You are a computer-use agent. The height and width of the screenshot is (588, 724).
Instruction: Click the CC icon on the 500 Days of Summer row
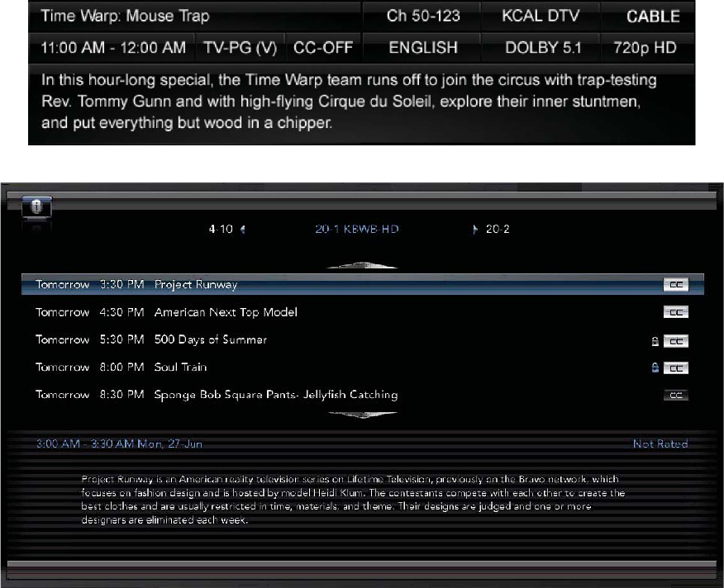click(x=675, y=341)
